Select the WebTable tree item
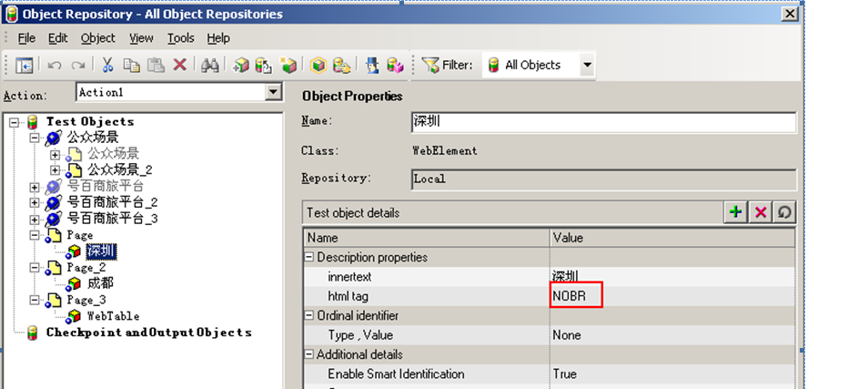The width and height of the screenshot is (868, 389). (114, 316)
